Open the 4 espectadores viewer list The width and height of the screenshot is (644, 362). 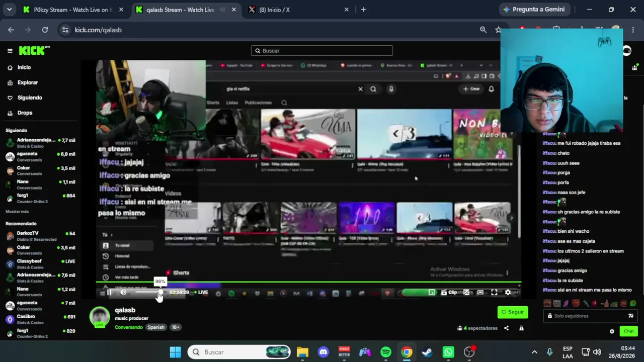click(x=477, y=328)
